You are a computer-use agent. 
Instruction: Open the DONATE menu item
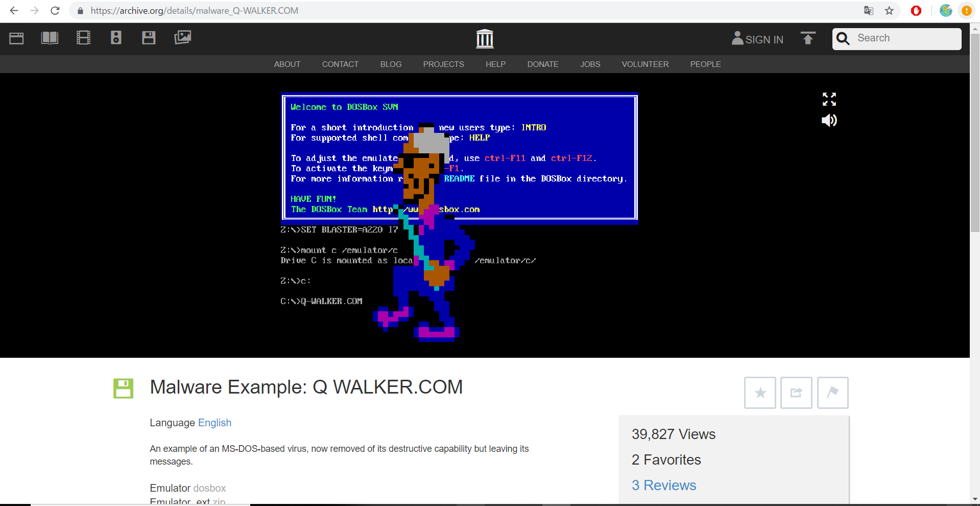click(x=543, y=64)
